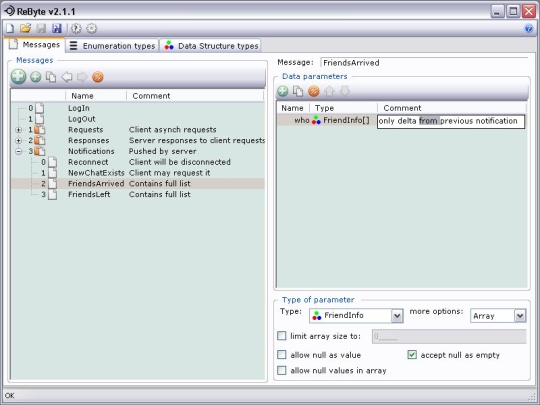Select the FriendsLeft message
The image size is (540, 405).
click(x=138, y=195)
